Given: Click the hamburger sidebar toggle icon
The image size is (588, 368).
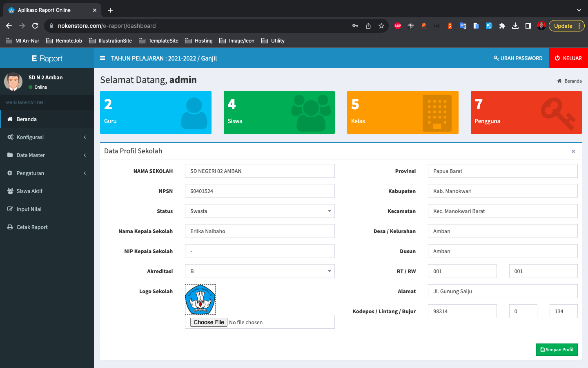Looking at the screenshot, I should coord(102,58).
